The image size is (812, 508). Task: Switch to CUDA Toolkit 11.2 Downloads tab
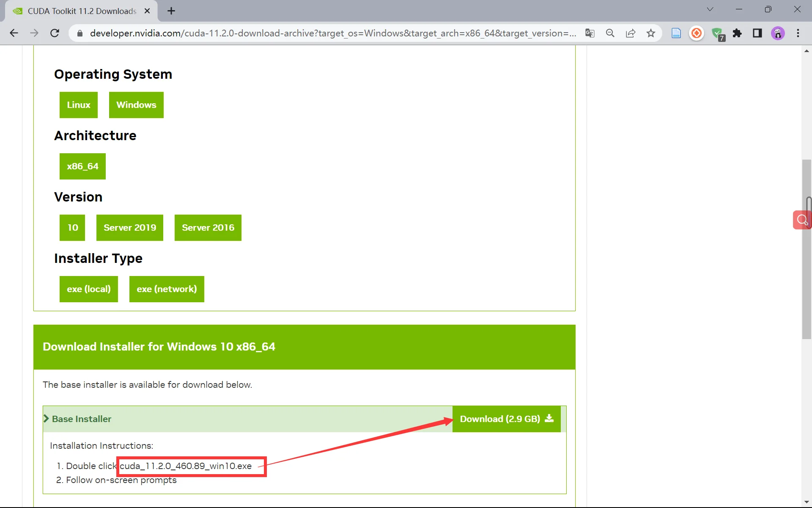[x=81, y=11]
